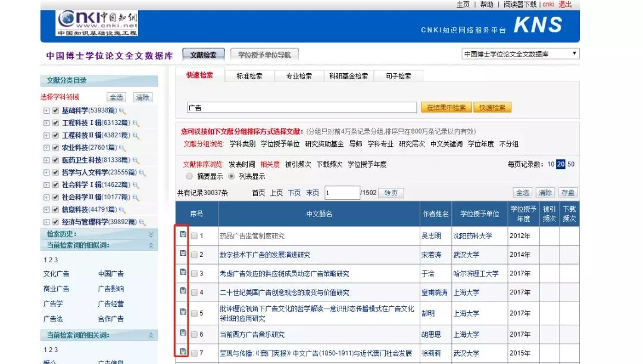This screenshot has height=364, width=643.
Task: Expand the 农业科技 tree node
Action: click(46, 147)
